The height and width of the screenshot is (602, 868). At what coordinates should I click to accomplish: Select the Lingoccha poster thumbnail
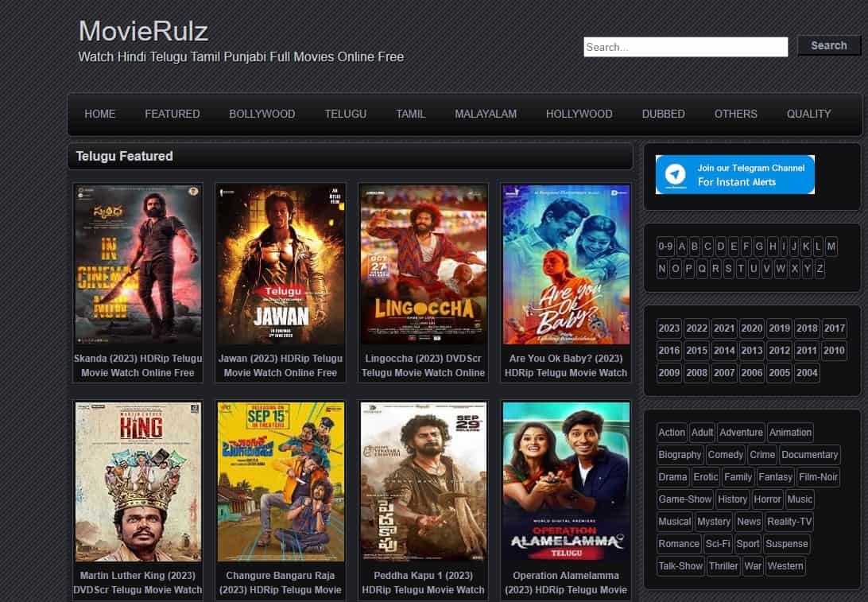(423, 264)
